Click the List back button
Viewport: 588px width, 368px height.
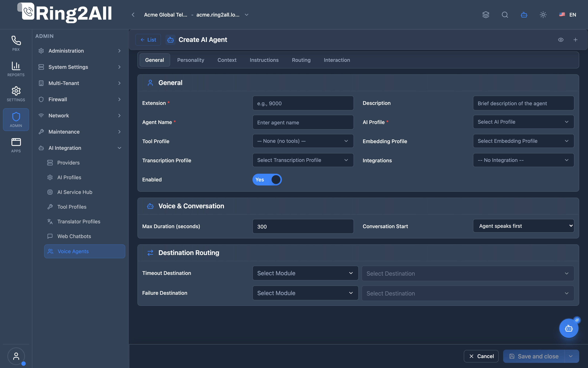[x=148, y=40]
